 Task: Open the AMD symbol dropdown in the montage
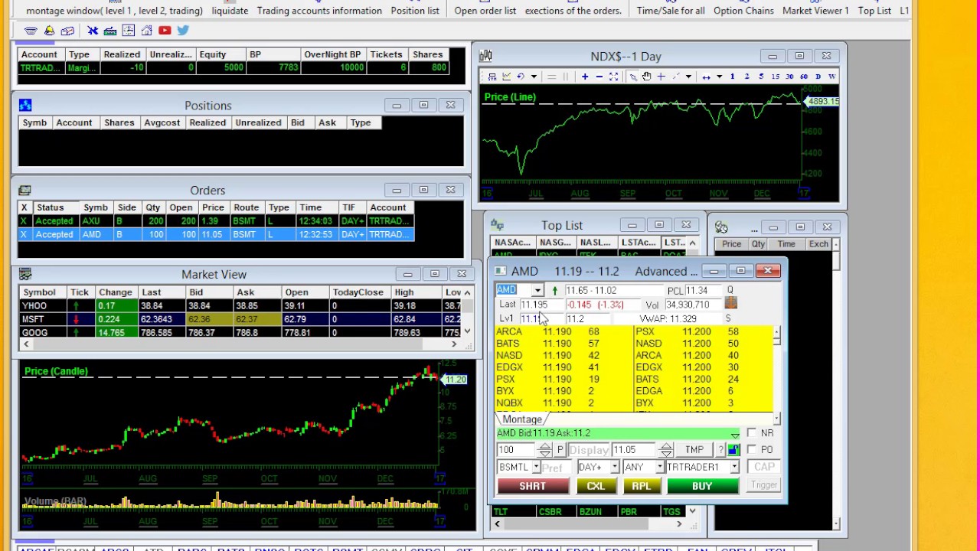coord(537,290)
